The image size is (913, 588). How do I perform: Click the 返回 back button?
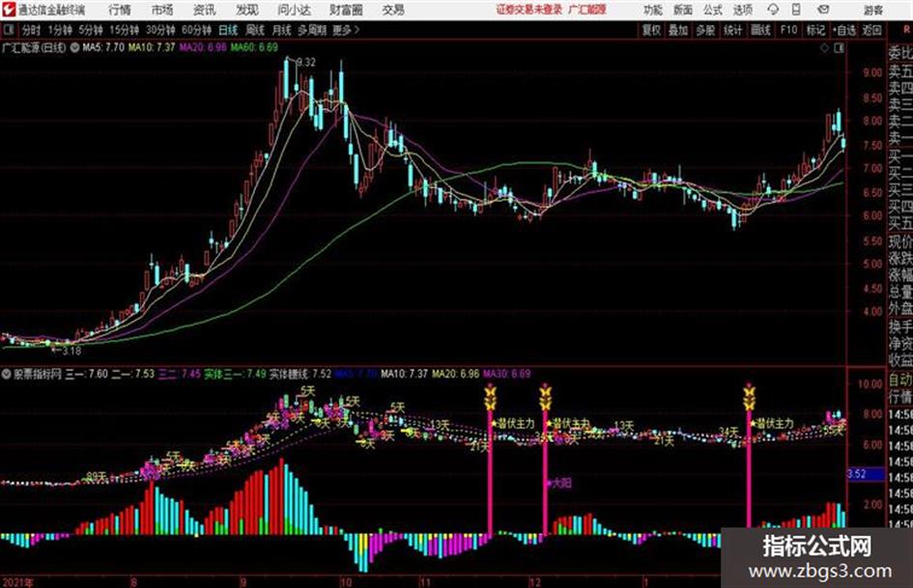pos(871,30)
